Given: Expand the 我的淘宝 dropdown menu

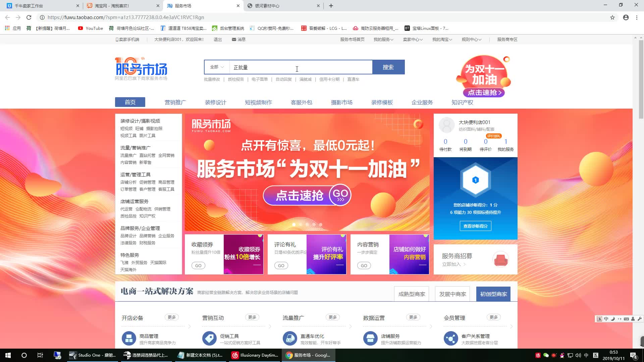Looking at the screenshot, I should [442, 39].
